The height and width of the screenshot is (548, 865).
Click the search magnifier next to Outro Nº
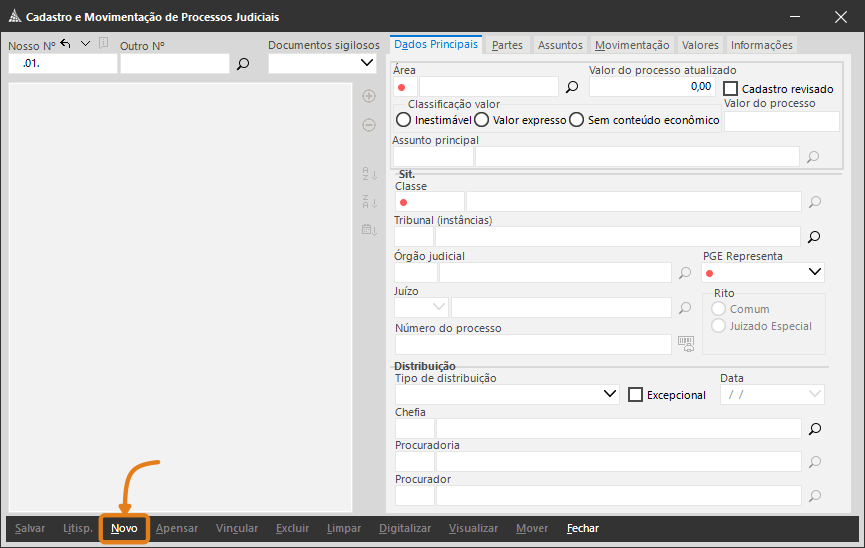242,64
